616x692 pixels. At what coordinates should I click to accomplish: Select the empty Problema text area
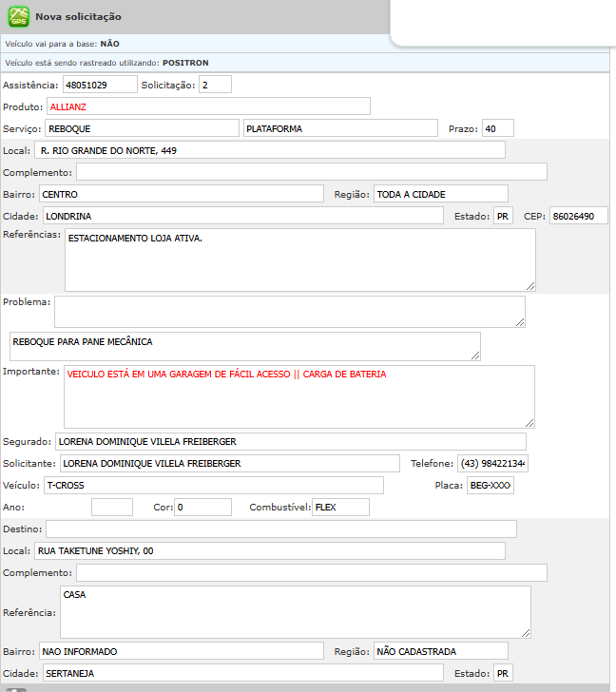click(289, 311)
